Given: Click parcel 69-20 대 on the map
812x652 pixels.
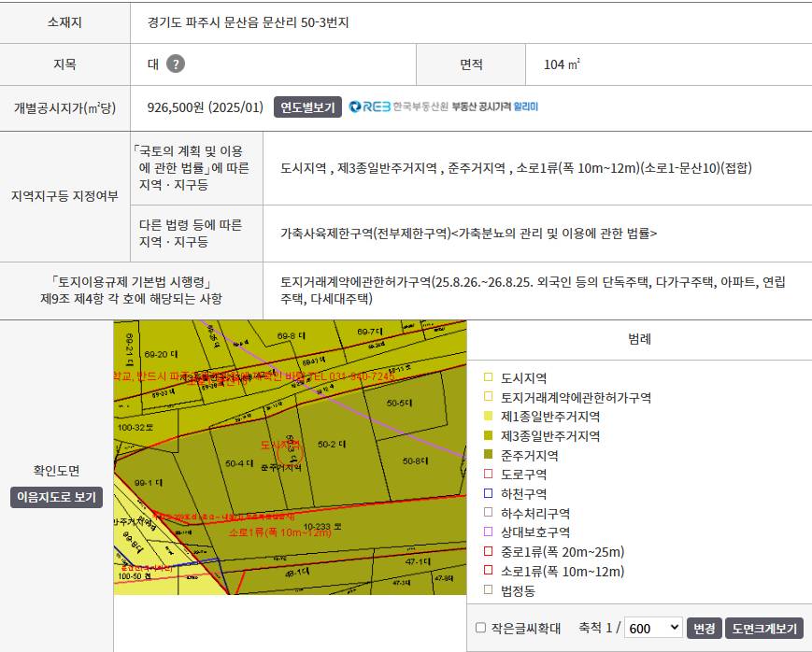Looking at the screenshot, I should click(x=161, y=354).
